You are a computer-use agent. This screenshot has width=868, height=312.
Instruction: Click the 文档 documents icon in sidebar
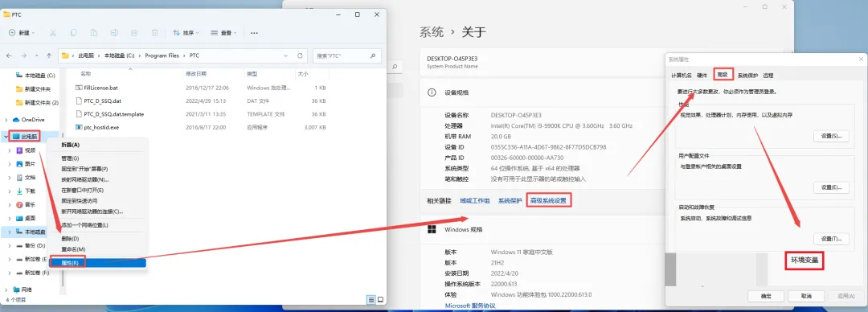point(19,178)
